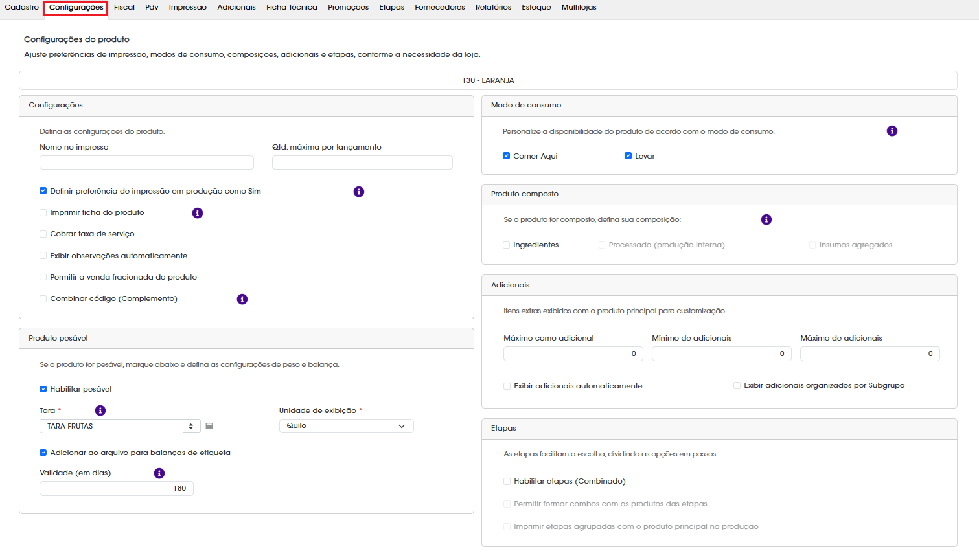Screen dimensions: 979x560
Task: Focus the Qtd. máxima por lançamento field
Action: click(362, 162)
